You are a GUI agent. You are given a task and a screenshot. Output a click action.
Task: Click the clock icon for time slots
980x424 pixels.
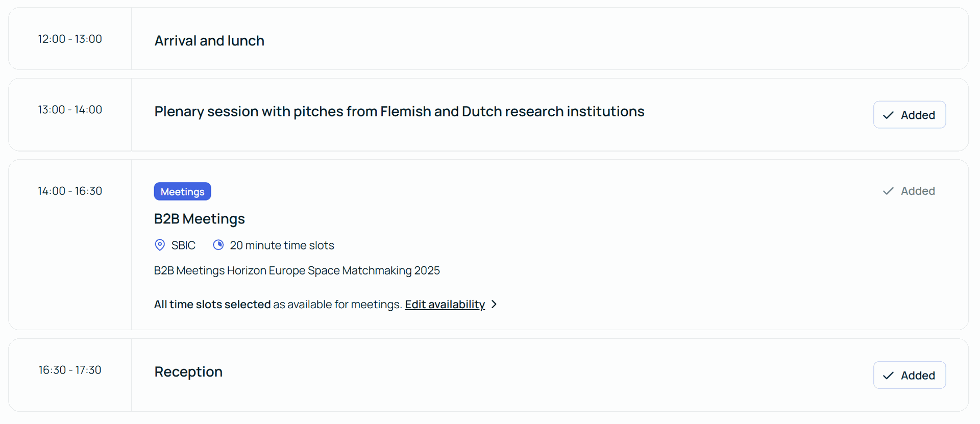[218, 245]
